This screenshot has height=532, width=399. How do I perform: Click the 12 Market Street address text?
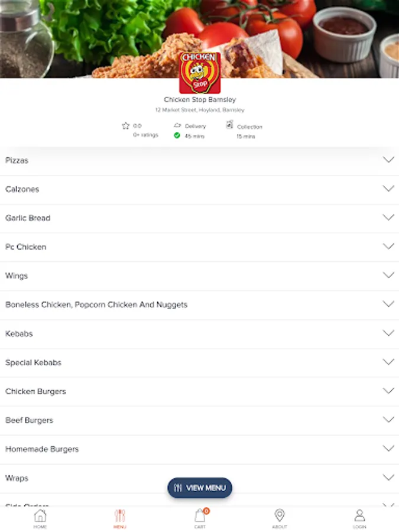pyautogui.click(x=200, y=110)
